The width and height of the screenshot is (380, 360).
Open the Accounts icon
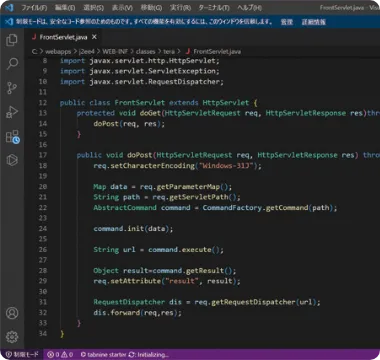[x=12, y=313]
